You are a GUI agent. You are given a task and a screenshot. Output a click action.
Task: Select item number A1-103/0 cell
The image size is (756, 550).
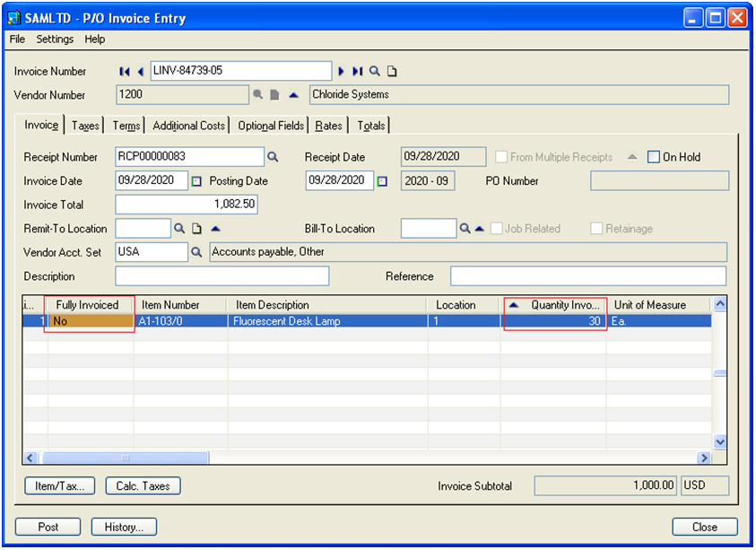point(181,321)
